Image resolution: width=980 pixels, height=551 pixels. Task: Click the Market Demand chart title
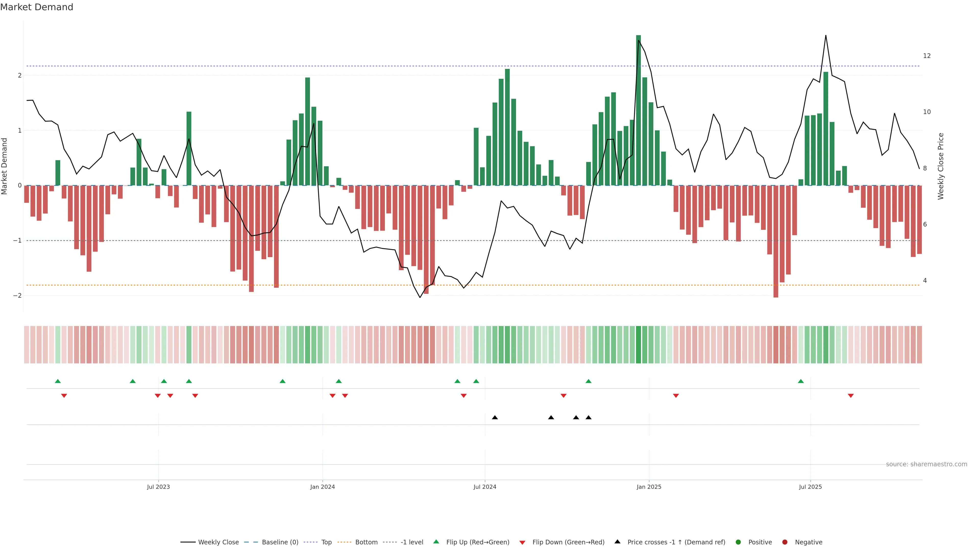[x=36, y=7]
